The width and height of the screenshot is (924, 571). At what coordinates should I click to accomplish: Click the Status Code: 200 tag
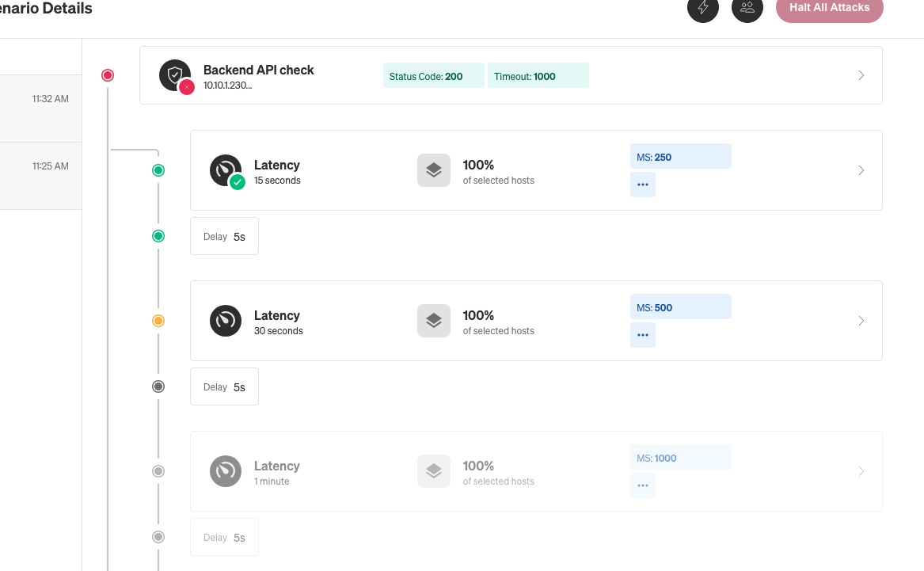click(x=433, y=77)
